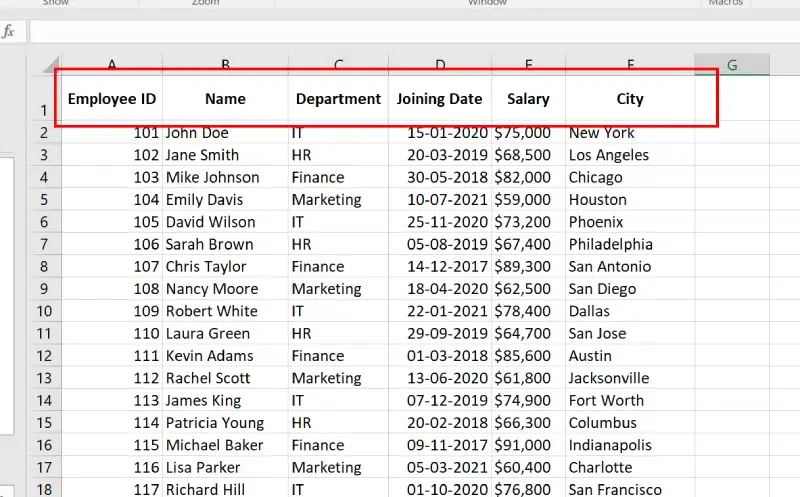This screenshot has height=497, width=800.
Task: Click Emily Davis's Marketing department cell
Action: (x=338, y=200)
